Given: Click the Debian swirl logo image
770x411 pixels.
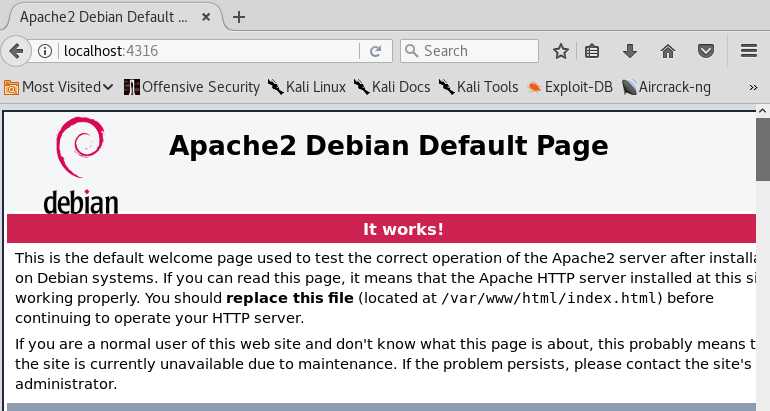Looking at the screenshot, I should (81, 165).
